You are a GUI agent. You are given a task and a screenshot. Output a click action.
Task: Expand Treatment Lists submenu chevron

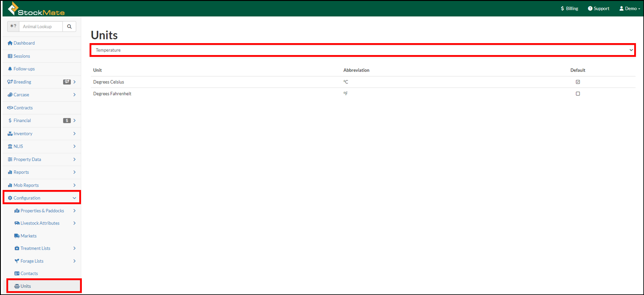point(75,248)
